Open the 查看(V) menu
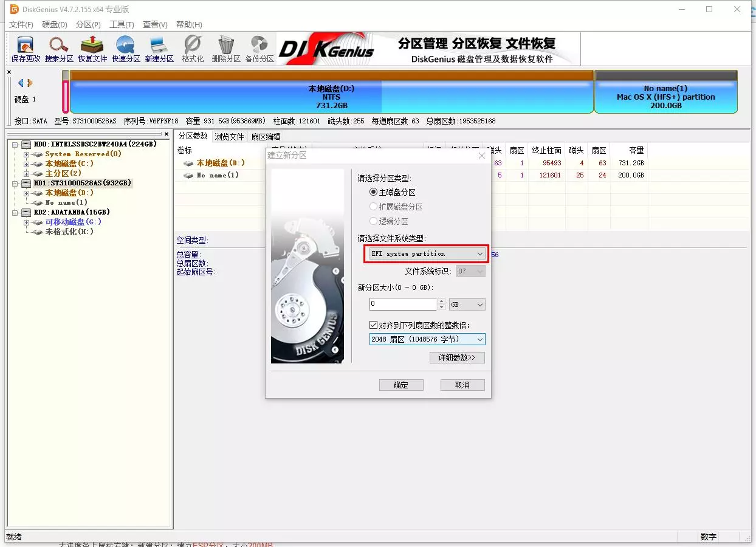Image resolution: width=756 pixels, height=547 pixels. pos(155,24)
